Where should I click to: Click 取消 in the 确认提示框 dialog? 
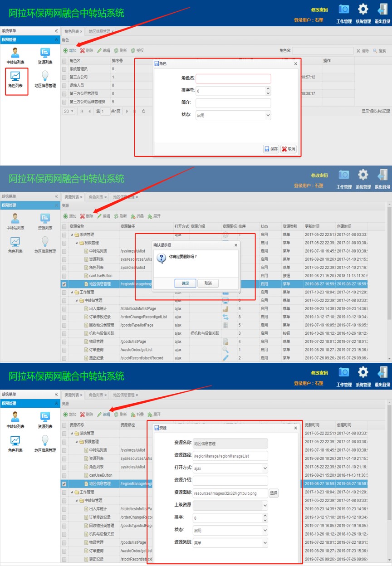[x=208, y=283]
